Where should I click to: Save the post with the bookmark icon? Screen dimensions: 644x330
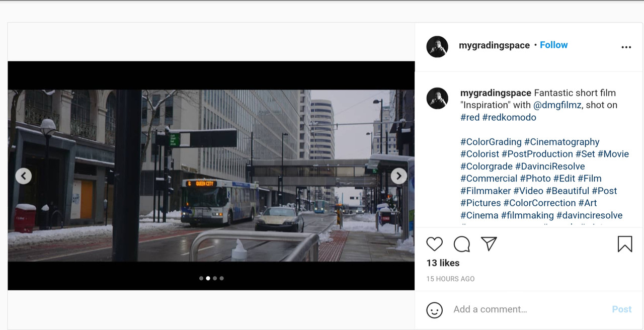click(624, 244)
